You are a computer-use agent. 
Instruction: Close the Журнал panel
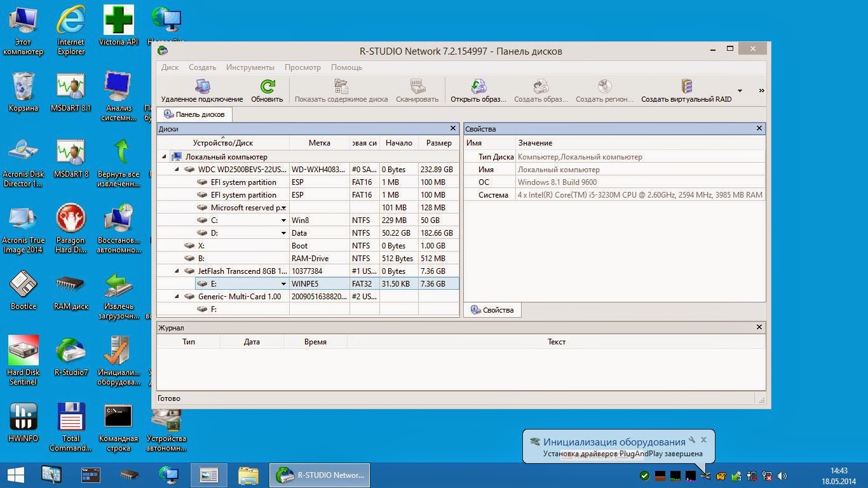point(759,327)
